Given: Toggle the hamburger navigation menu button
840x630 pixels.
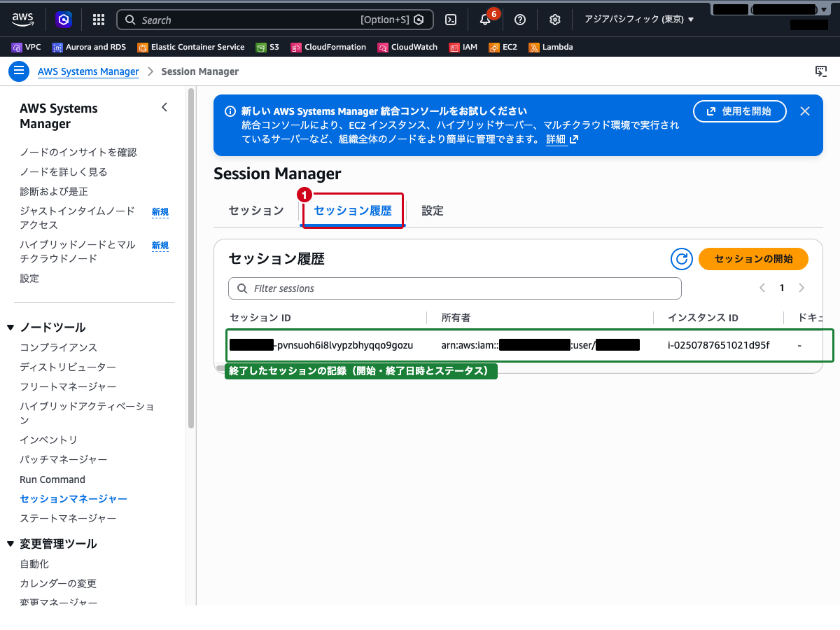Looking at the screenshot, I should [x=19, y=71].
